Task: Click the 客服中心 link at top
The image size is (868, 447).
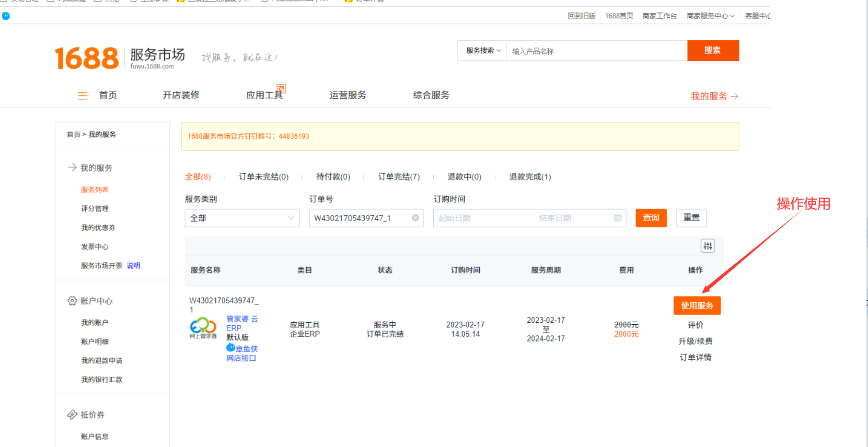Action: coord(758,16)
